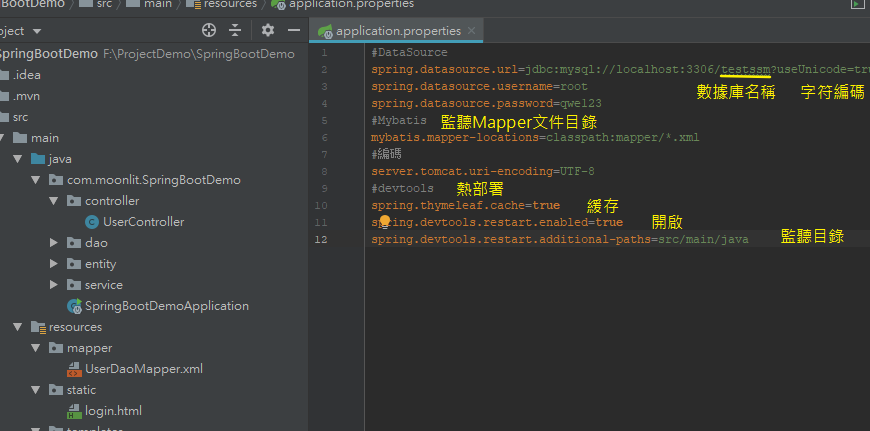Select the .idea folder

click(26, 75)
